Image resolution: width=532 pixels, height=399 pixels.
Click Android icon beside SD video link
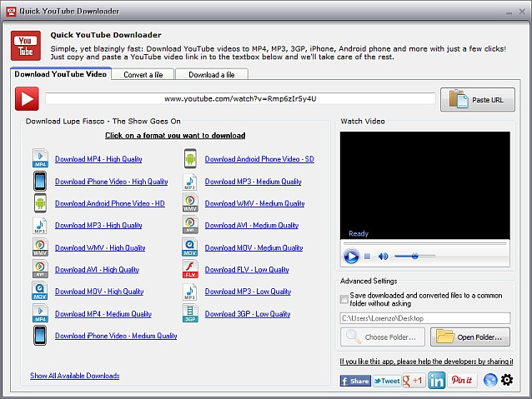[x=190, y=158]
